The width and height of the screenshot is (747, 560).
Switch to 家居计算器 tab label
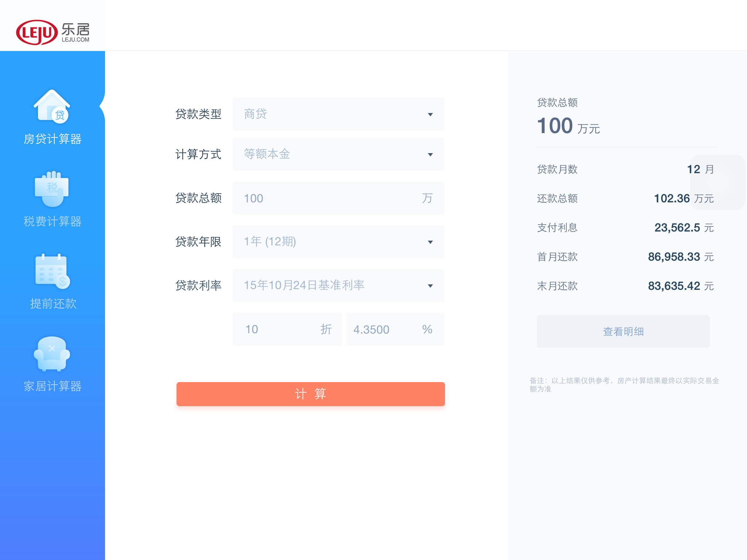53,386
